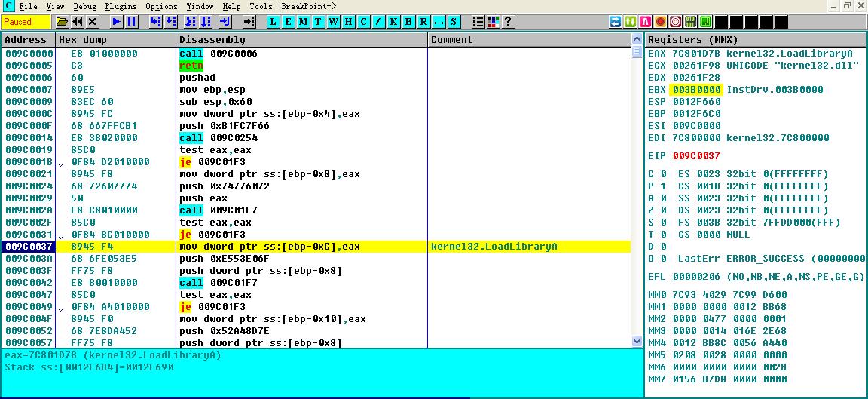
Task: Click the Trace over toolbar icon
Action: [206, 22]
